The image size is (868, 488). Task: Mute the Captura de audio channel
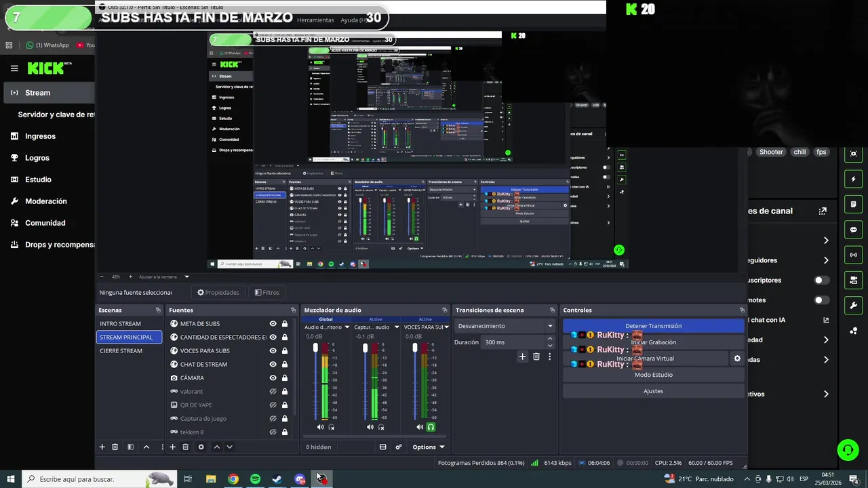pos(370,427)
